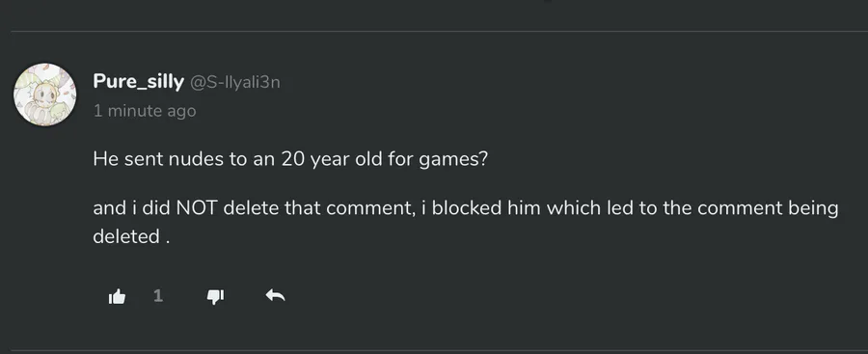Upvote Pure_silly's comment
Viewport: 868px width, 354px height.
(x=117, y=296)
